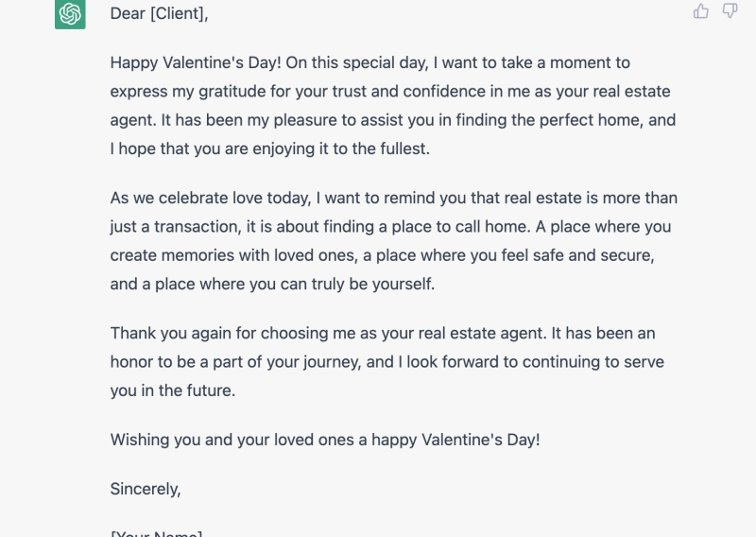Click the "Sincerely," closing line
Image resolution: width=756 pixels, height=537 pixels.
(146, 489)
